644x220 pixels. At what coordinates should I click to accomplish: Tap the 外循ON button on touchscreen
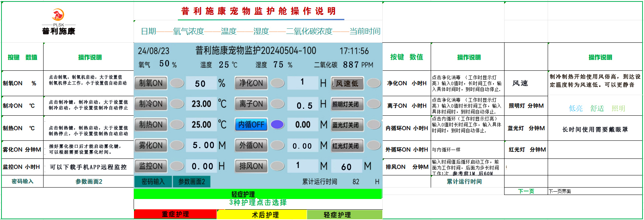click(251, 145)
